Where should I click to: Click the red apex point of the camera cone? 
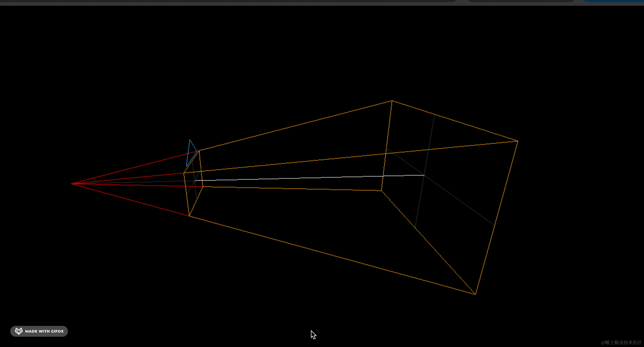point(72,184)
